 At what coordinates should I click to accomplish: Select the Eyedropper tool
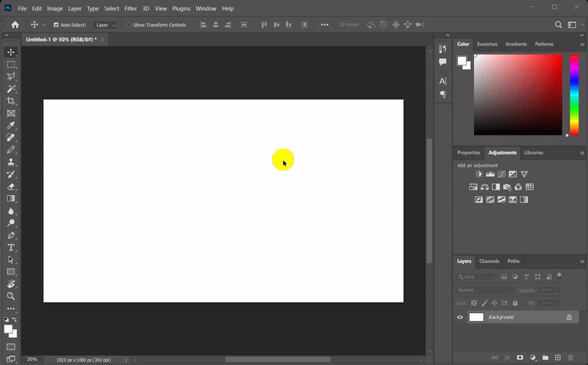tap(11, 125)
